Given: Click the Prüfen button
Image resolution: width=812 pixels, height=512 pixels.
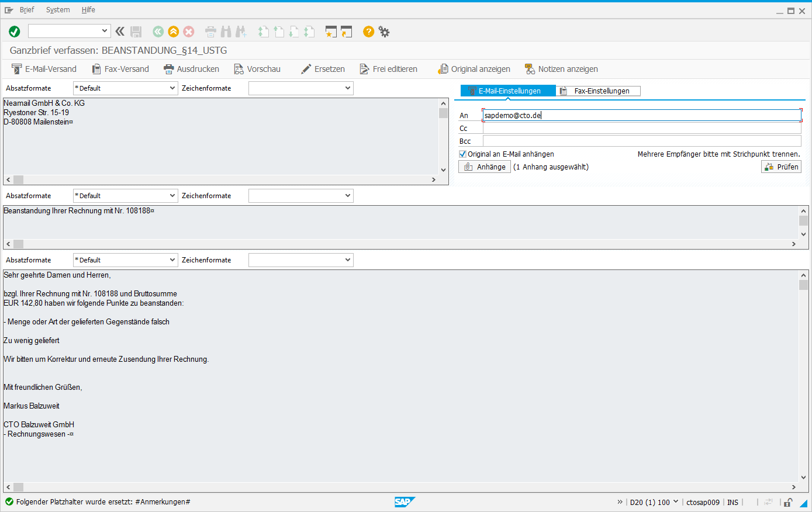Looking at the screenshot, I should click(x=781, y=167).
